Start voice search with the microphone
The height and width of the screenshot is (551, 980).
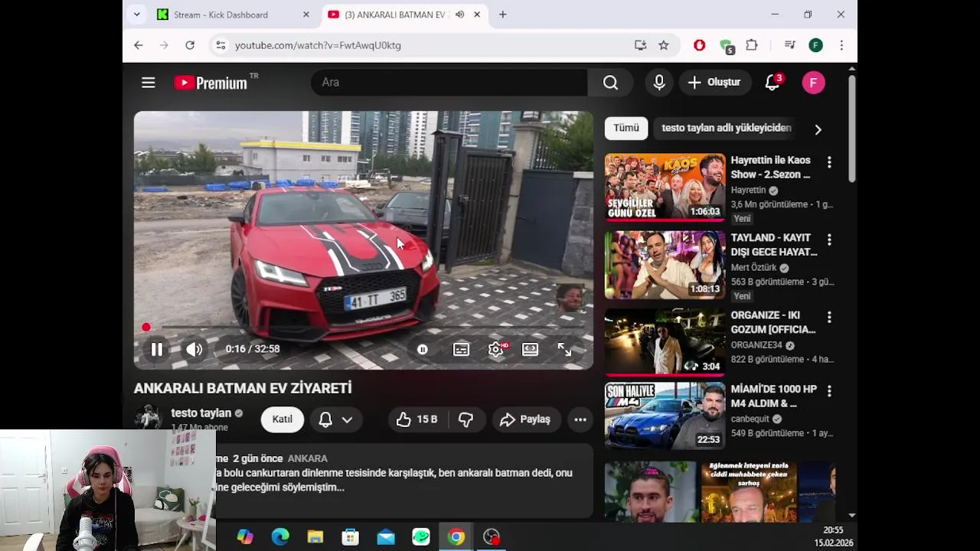pos(659,83)
